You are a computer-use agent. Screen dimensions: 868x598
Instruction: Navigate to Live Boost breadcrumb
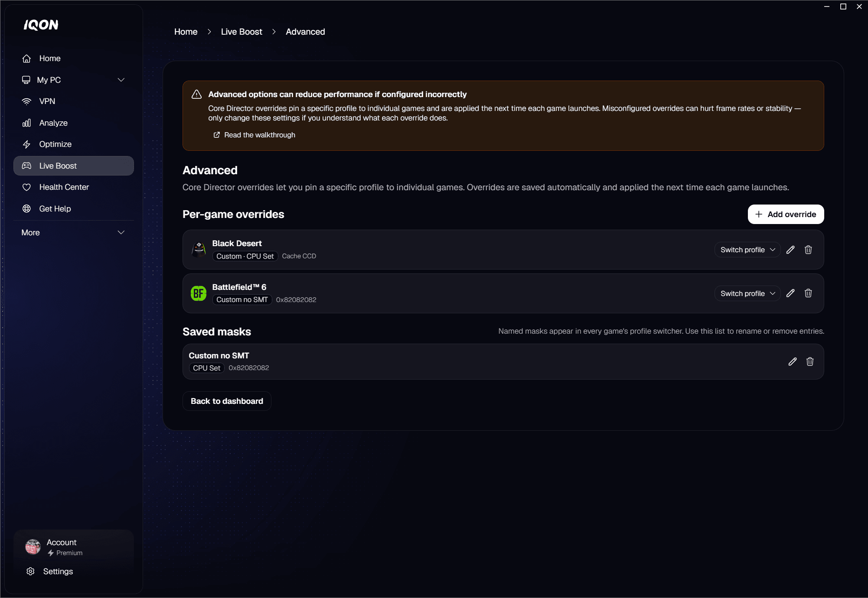[x=241, y=32]
